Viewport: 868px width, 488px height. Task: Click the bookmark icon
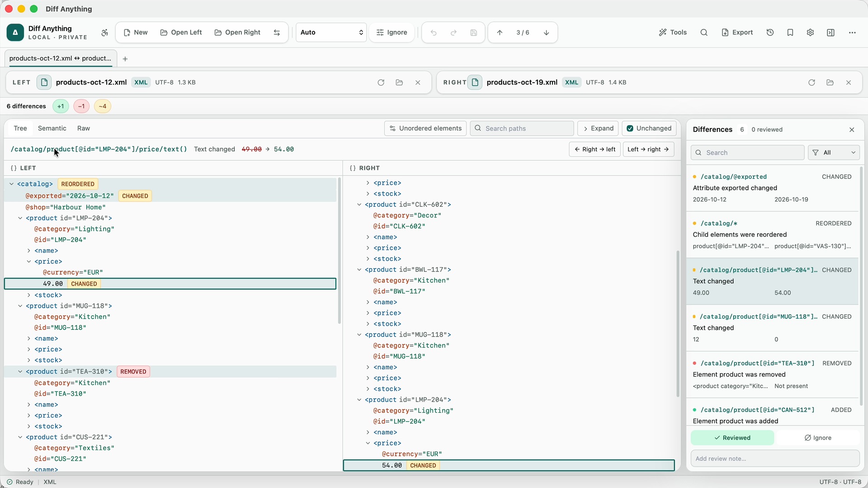tap(790, 33)
